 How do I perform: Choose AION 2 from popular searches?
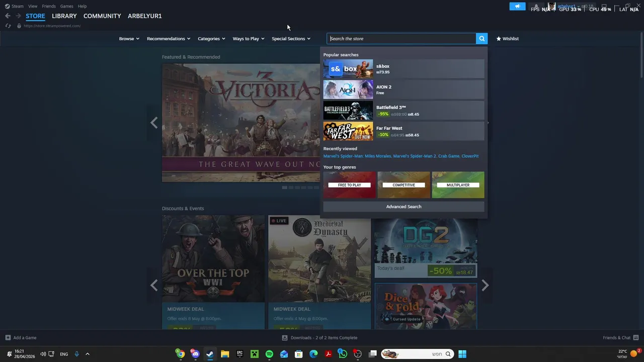point(404,89)
